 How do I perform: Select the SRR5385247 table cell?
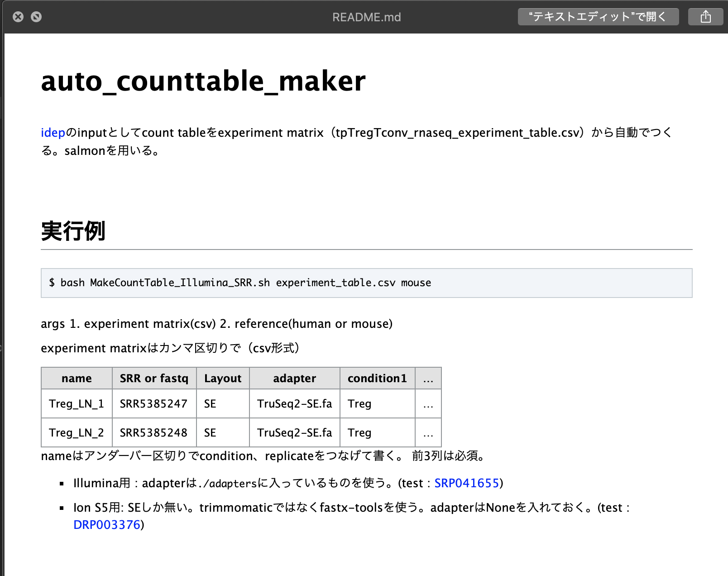[154, 403]
